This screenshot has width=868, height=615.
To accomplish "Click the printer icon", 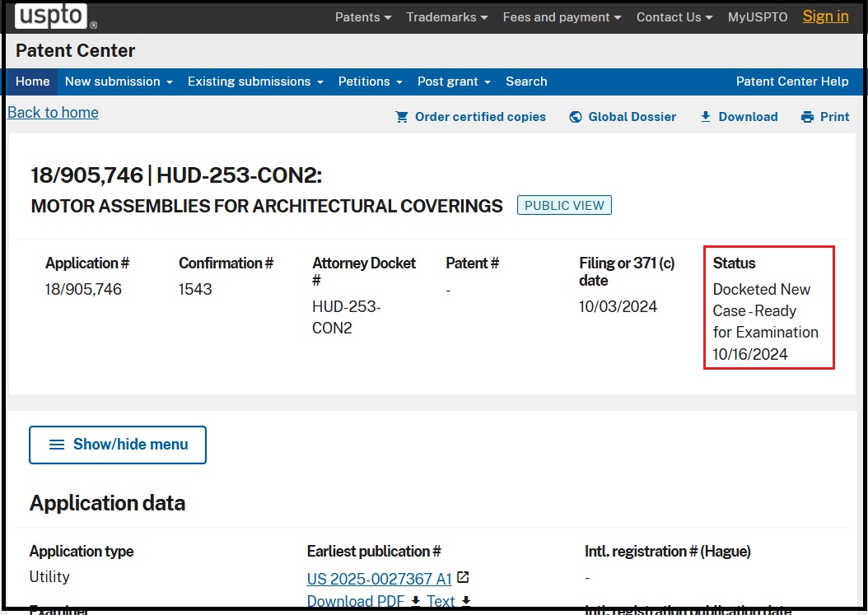I will click(x=808, y=117).
